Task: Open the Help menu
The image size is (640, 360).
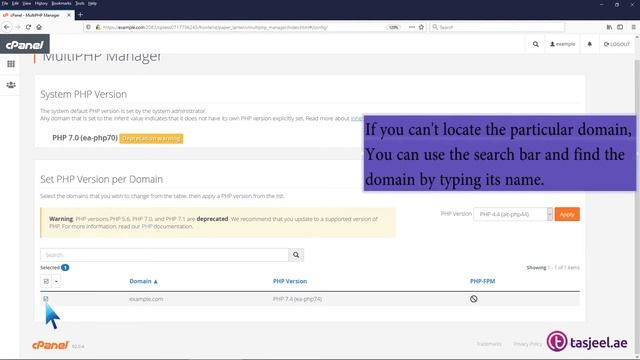Action: (x=93, y=3)
